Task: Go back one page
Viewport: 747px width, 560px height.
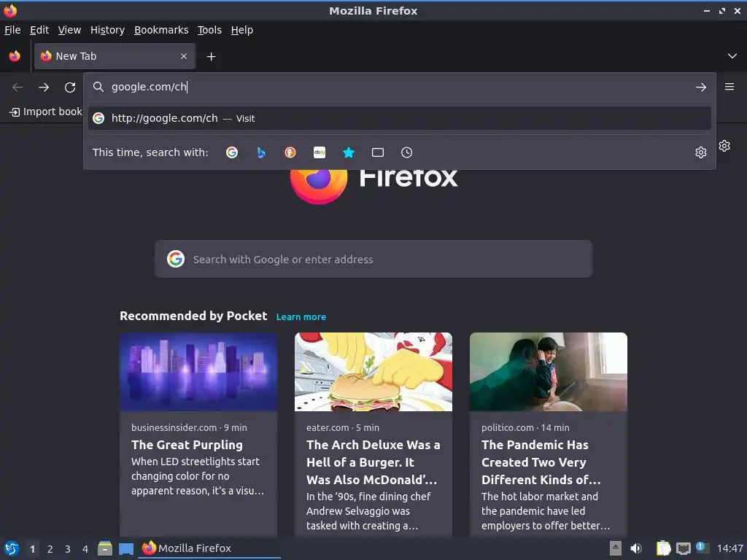Action: [x=18, y=87]
